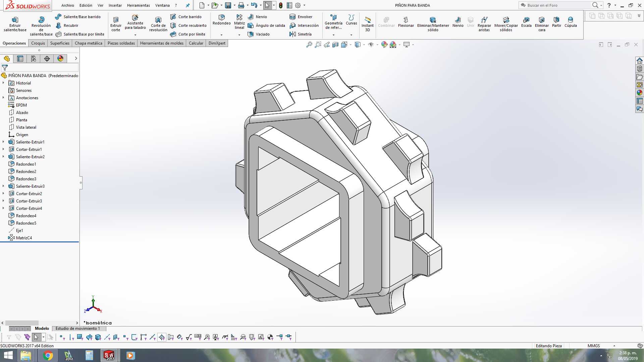Open the Insertar menu
Image resolution: width=644 pixels, height=362 pixels.
pos(115,5)
